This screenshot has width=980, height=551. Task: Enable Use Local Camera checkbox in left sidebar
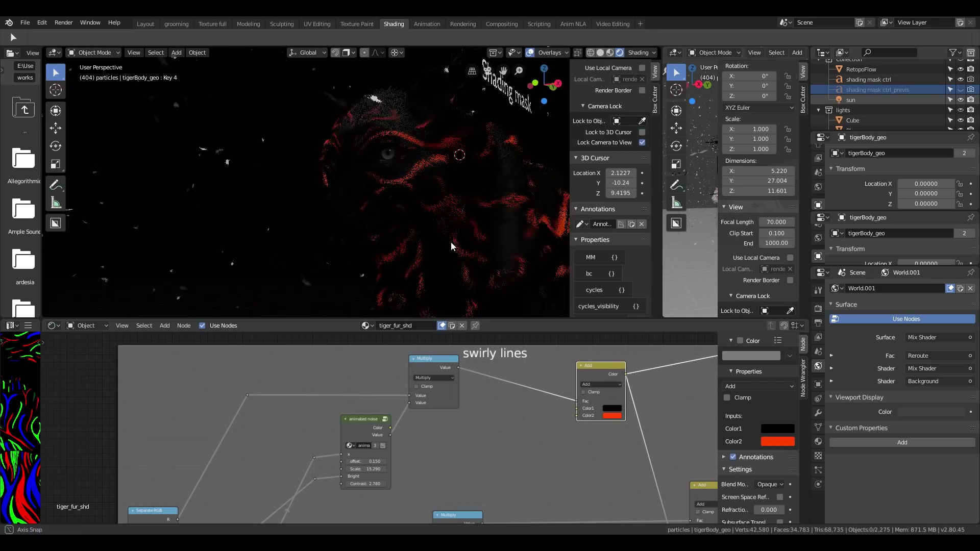pyautogui.click(x=642, y=68)
